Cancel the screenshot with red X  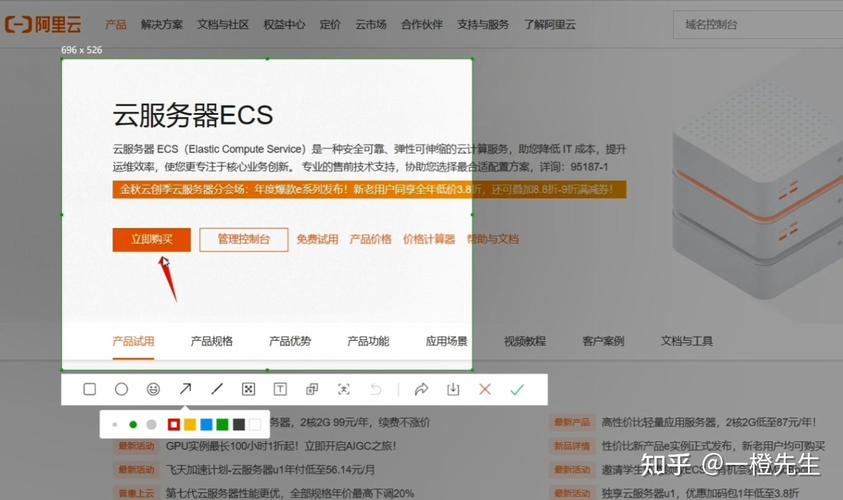pos(485,389)
